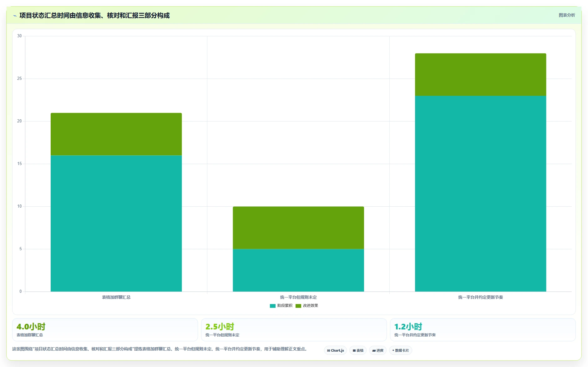588x367 pixels.
Task: Click y-axis tick label 25
Action: [19, 78]
